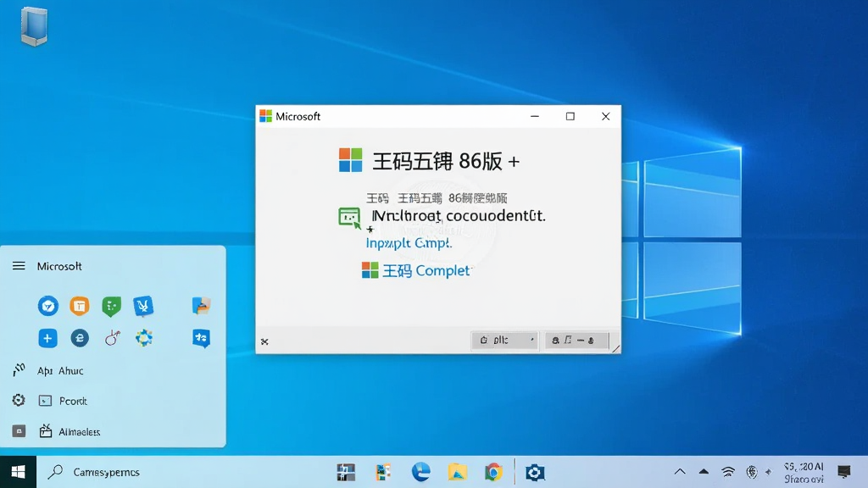Click the taskbar clock and date
The height and width of the screenshot is (488, 868).
click(804, 473)
